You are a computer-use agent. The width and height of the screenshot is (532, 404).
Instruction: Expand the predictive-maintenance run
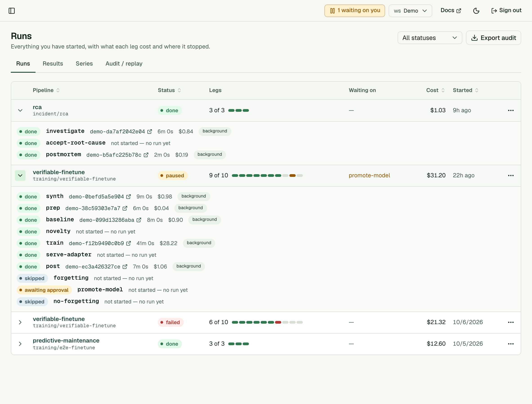pos(20,344)
